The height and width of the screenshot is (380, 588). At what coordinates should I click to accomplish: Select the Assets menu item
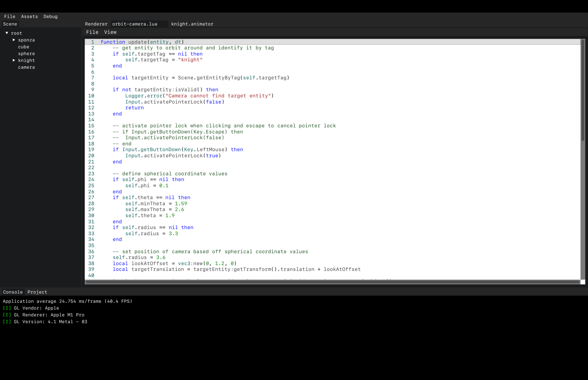[x=29, y=16]
